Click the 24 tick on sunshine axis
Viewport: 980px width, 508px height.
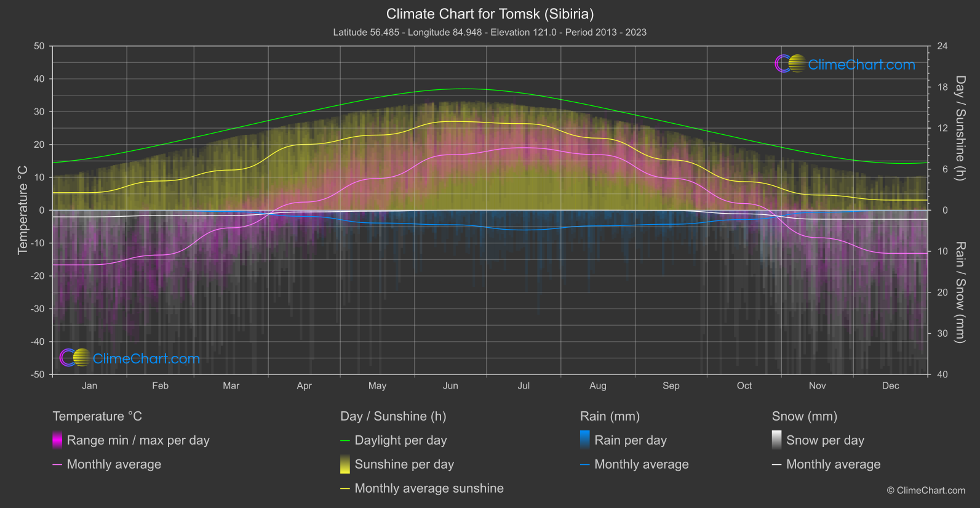click(942, 46)
